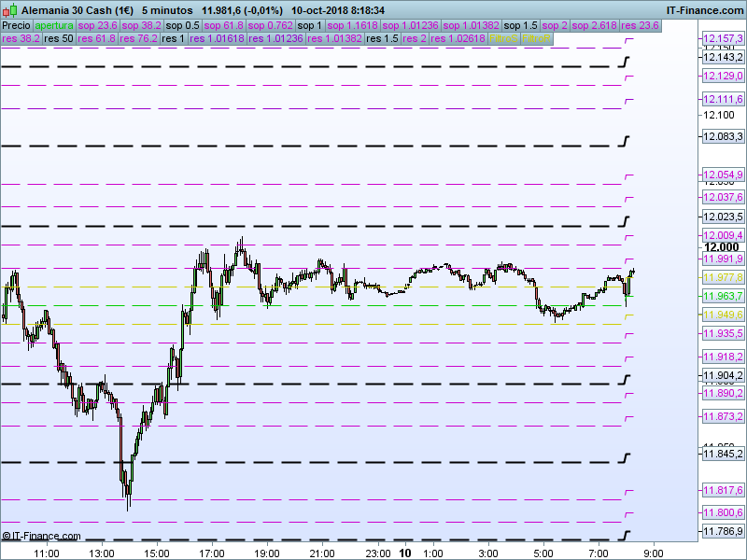Click the res 23.6 legend label
This screenshot has width=747, height=560.
[x=640, y=26]
